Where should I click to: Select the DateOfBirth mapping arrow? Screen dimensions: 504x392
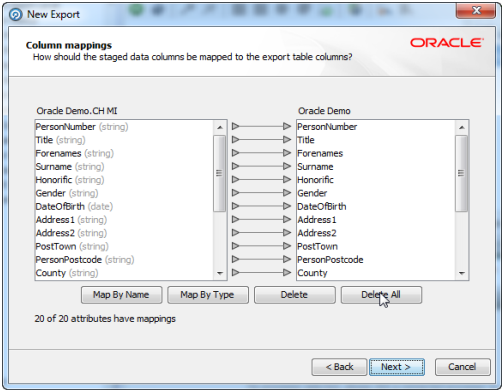coord(261,206)
